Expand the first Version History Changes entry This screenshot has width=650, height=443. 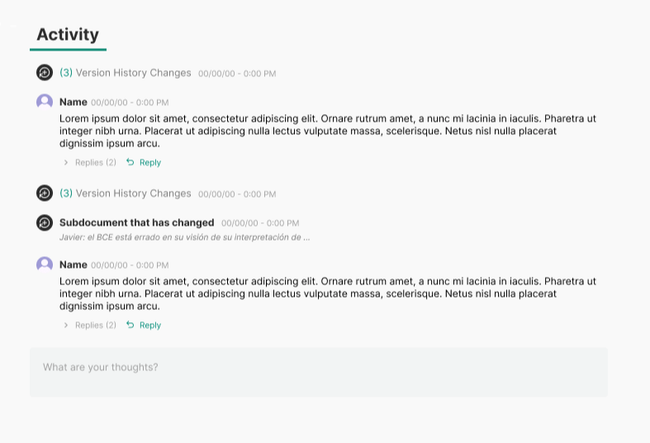[125, 73]
